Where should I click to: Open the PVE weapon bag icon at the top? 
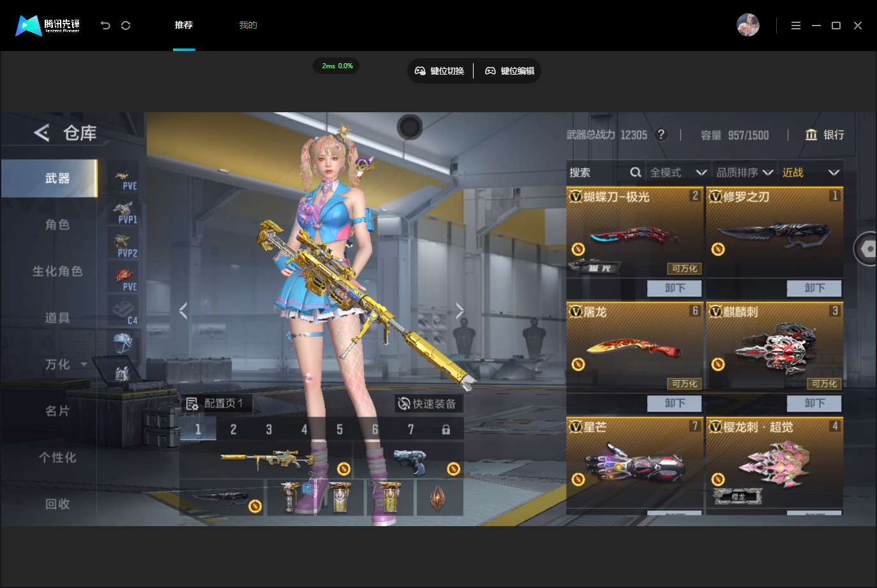point(123,178)
